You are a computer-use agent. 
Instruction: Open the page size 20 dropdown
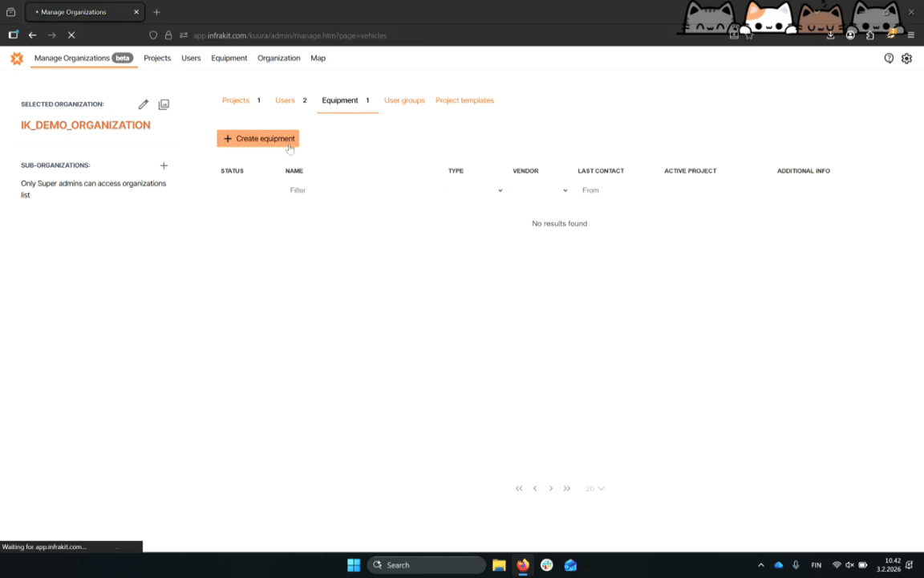coord(595,488)
